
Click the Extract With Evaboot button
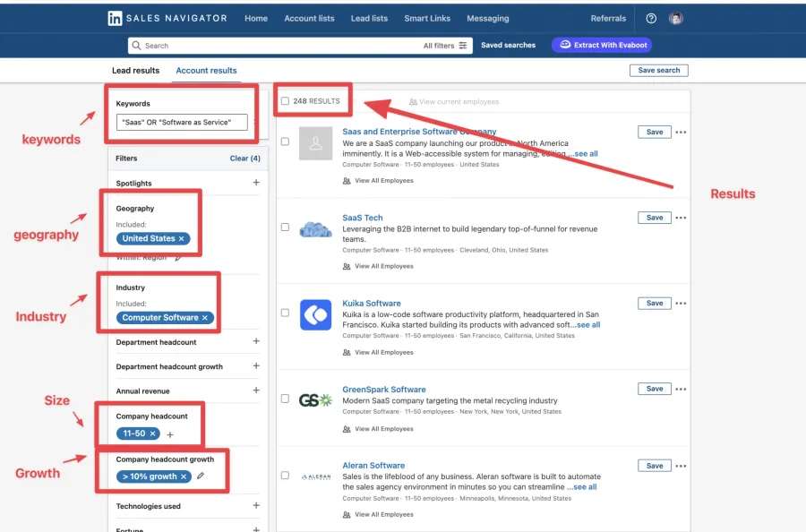(601, 45)
